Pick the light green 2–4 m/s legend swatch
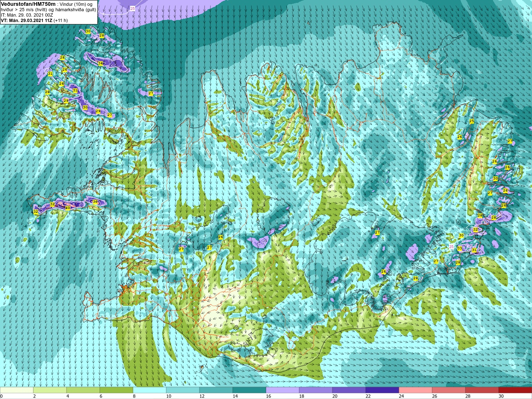532x399 pixels. (x=50, y=390)
